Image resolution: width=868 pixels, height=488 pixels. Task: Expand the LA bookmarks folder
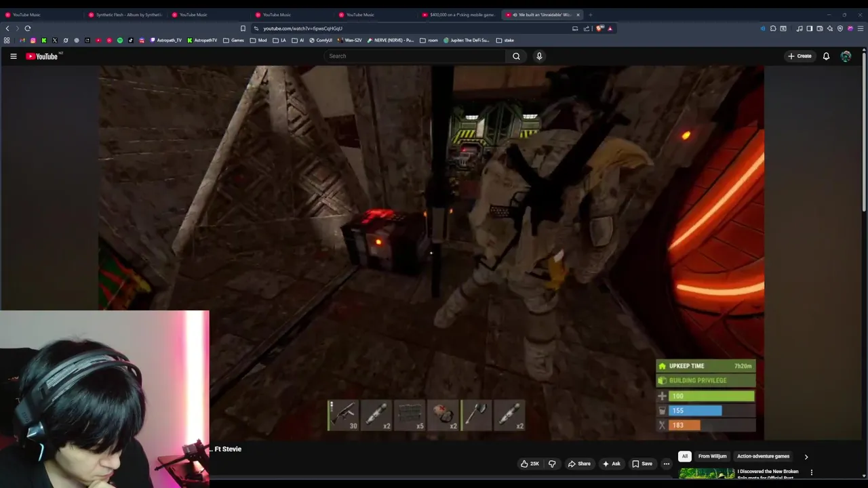[279, 41]
